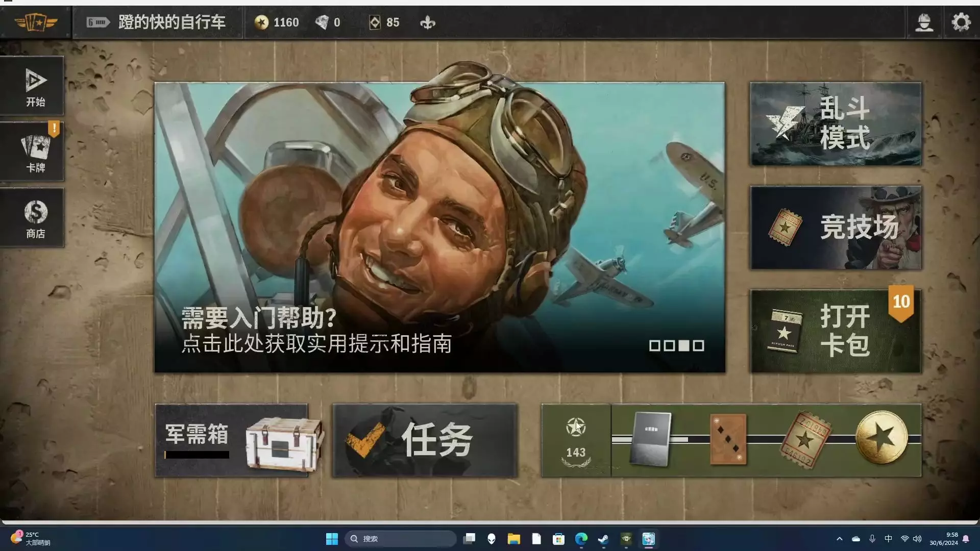Click the player profile icon
The height and width of the screenshot is (551, 980).
tap(924, 22)
